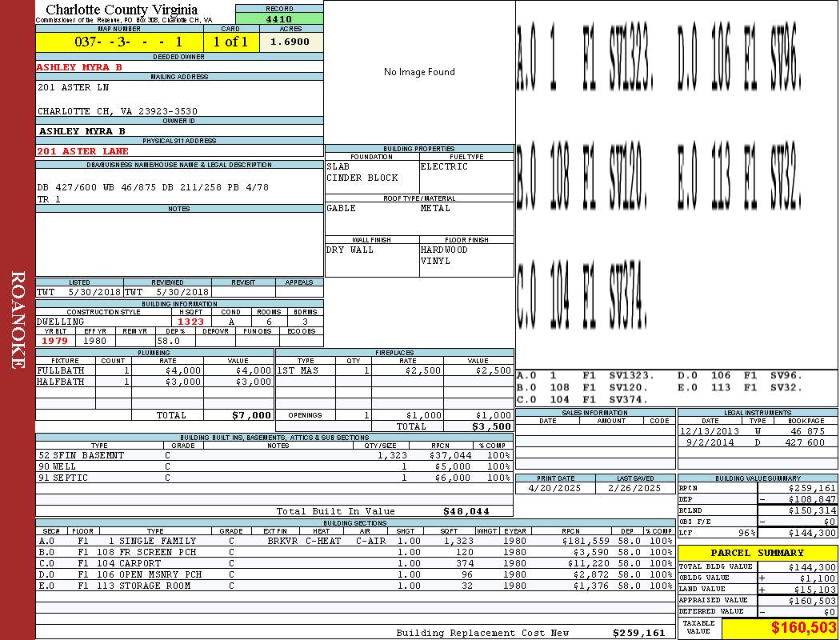Screen dimensions: 840x640
Task: Click last saved date 2/26/2025
Action: coord(634,488)
